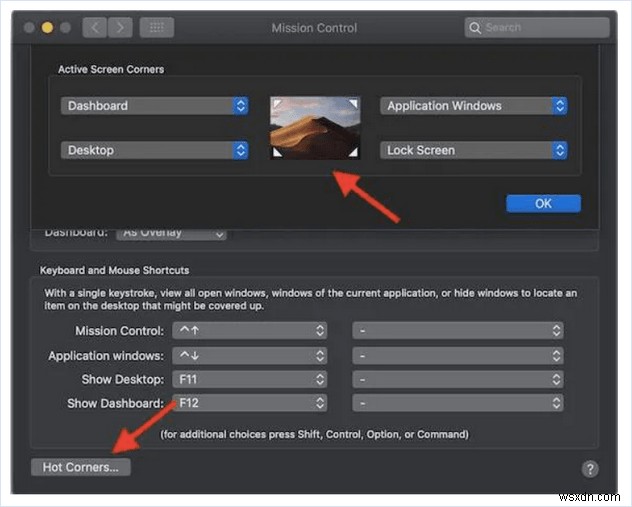Open Show Dashboard mouse shortcut dropdown
Screen dimensions: 632x507
coord(458,403)
